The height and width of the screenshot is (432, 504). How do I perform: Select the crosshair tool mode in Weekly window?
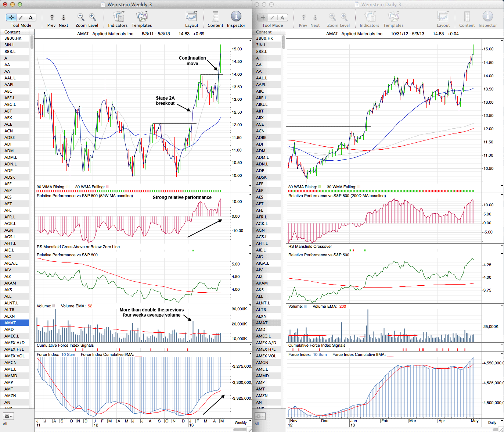(x=11, y=18)
